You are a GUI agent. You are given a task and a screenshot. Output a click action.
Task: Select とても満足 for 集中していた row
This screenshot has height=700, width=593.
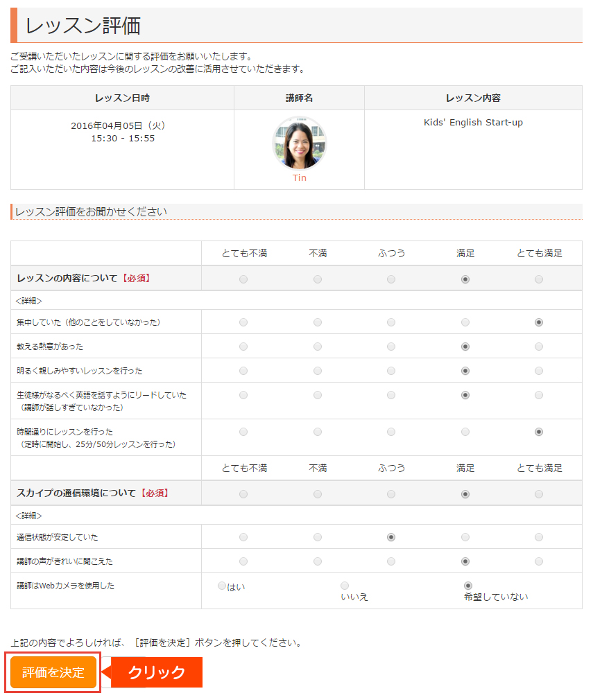(539, 322)
